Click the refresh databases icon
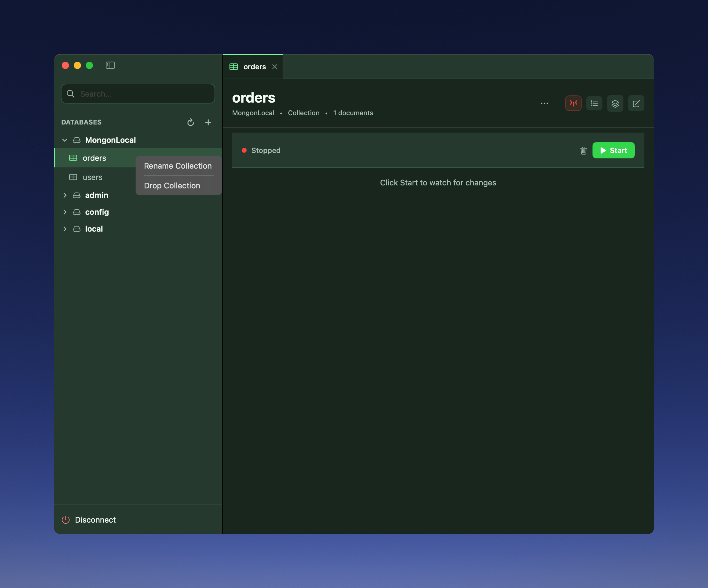 pos(190,122)
